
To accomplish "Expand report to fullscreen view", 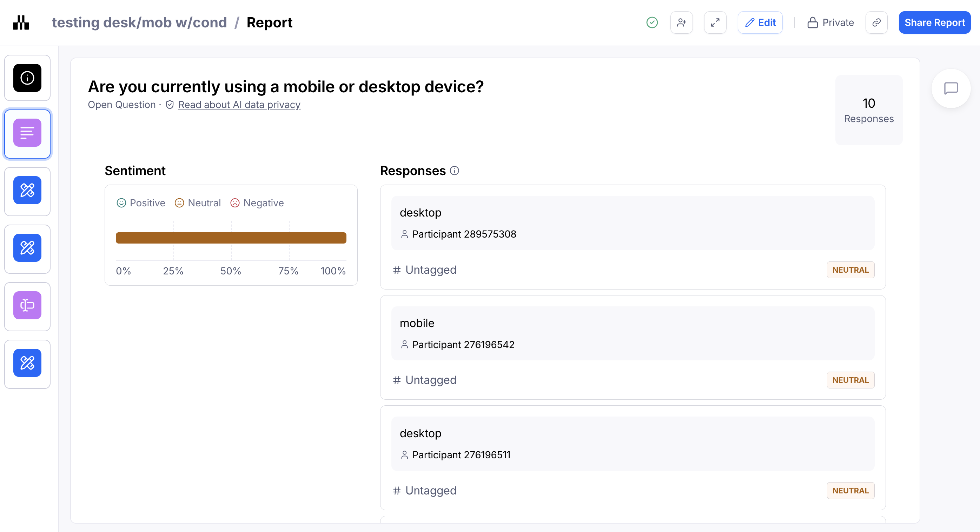I will tap(715, 23).
